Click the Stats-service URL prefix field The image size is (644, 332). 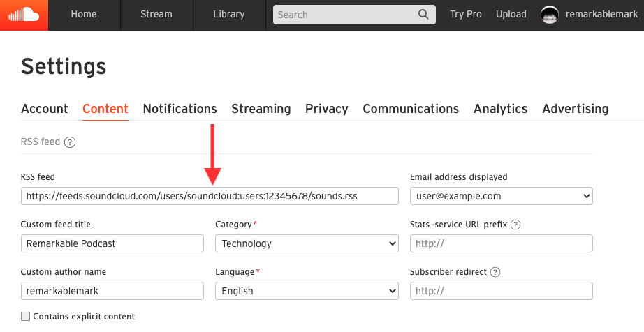pyautogui.click(x=501, y=243)
